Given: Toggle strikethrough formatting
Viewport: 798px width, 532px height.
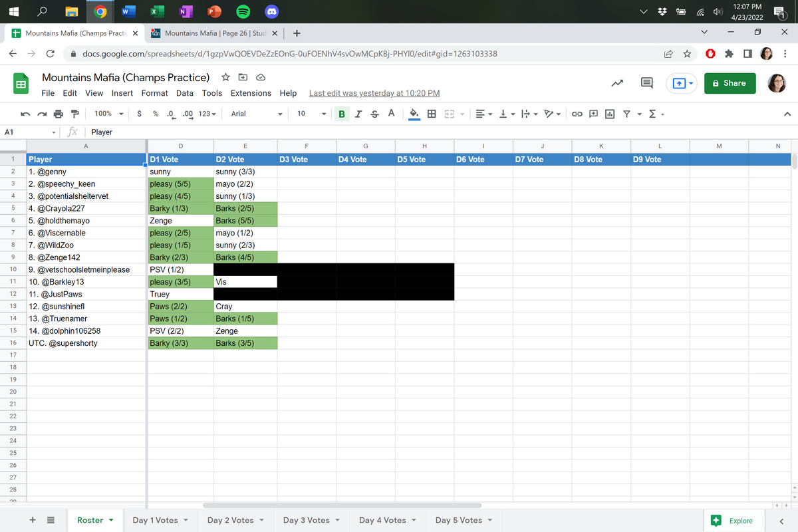Looking at the screenshot, I should (374, 114).
